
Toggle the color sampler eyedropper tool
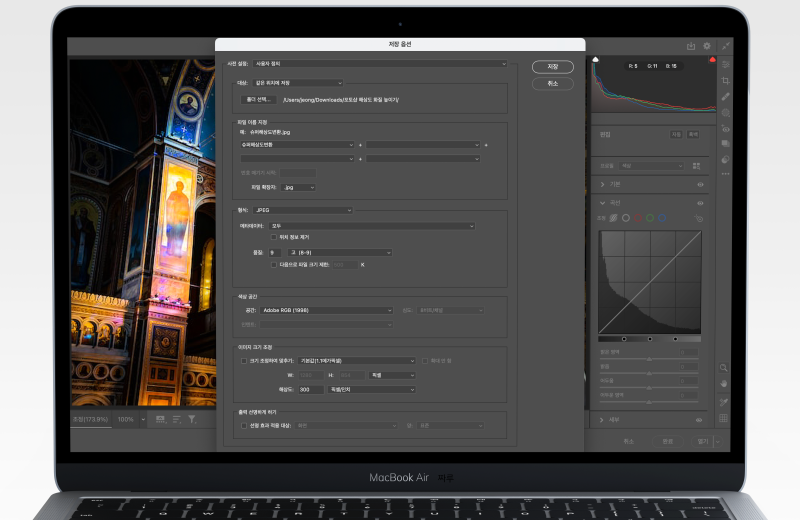[x=723, y=402]
